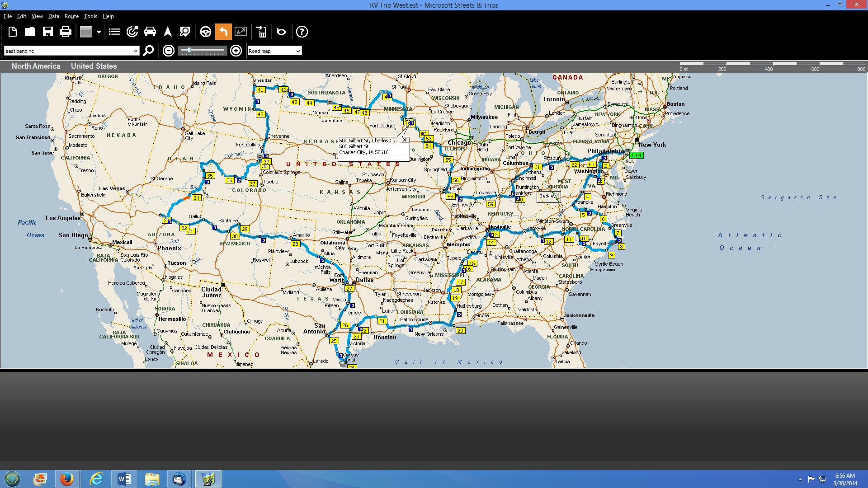Toggle the orange turn-arrow directions button
Viewport: 868px width, 488px height.
223,32
